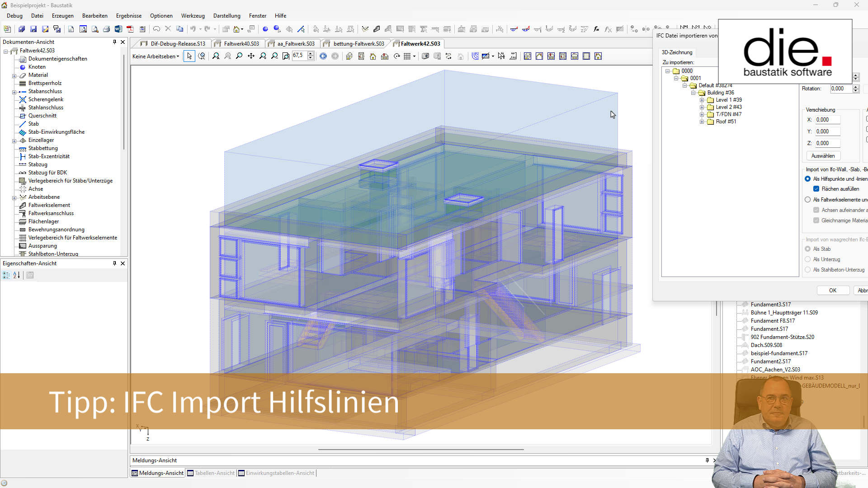868x488 pixels.
Task: Click the red PDF export icon
Action: (x=130, y=29)
